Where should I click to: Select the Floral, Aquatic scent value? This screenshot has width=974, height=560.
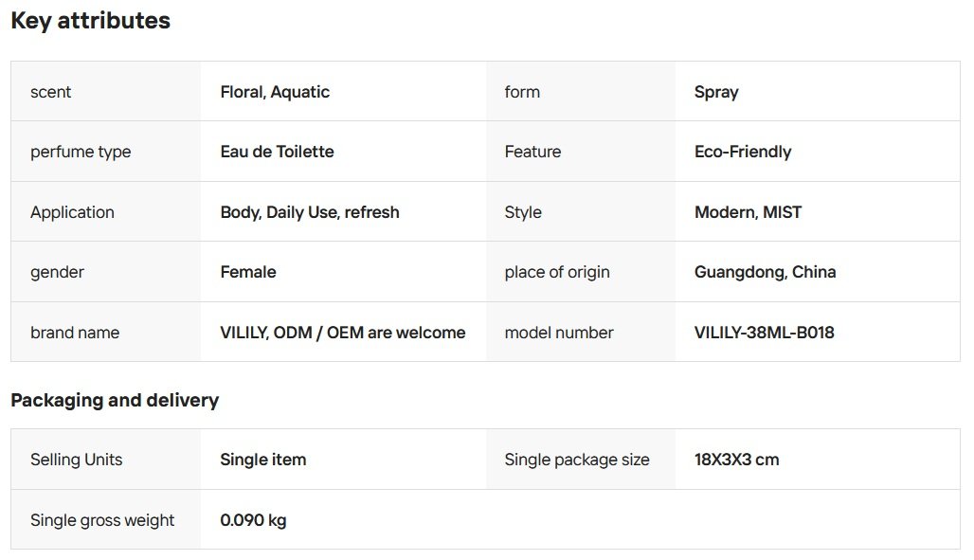(x=275, y=92)
